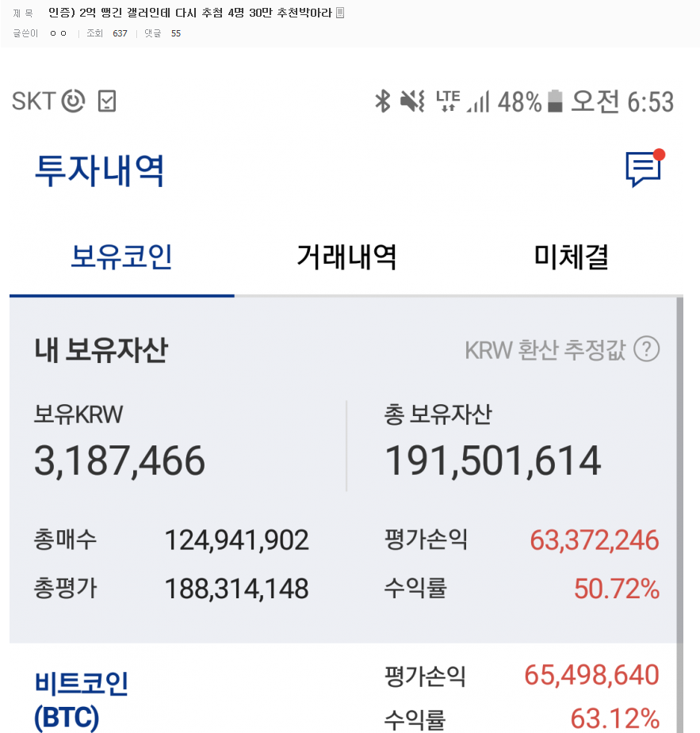Screen dimensions: 700x733
Task: Switch to the 거래내역 tab
Action: [x=346, y=257]
